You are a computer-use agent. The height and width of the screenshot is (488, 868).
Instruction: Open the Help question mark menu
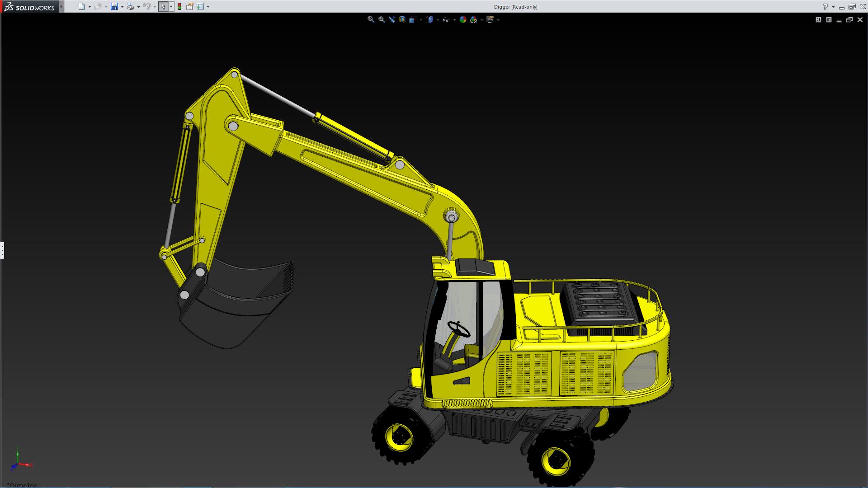(x=825, y=7)
